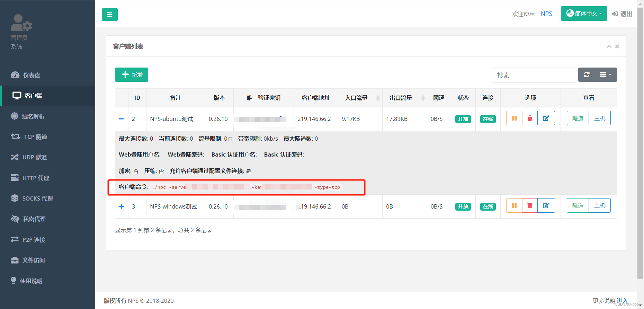Click the 仪表盘 gauge icon
This screenshot has width=644, height=309.
click(x=15, y=75)
